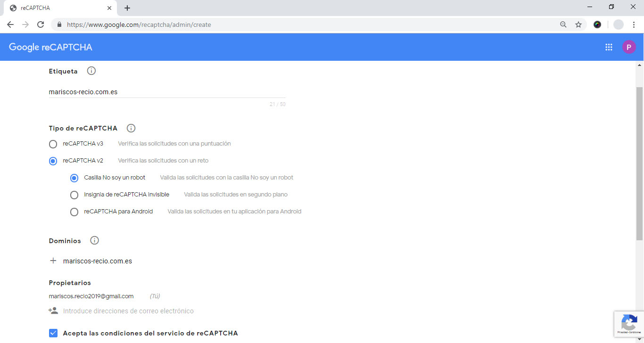Click the colorful circular extension icon
644x343 pixels.
pos(597,24)
